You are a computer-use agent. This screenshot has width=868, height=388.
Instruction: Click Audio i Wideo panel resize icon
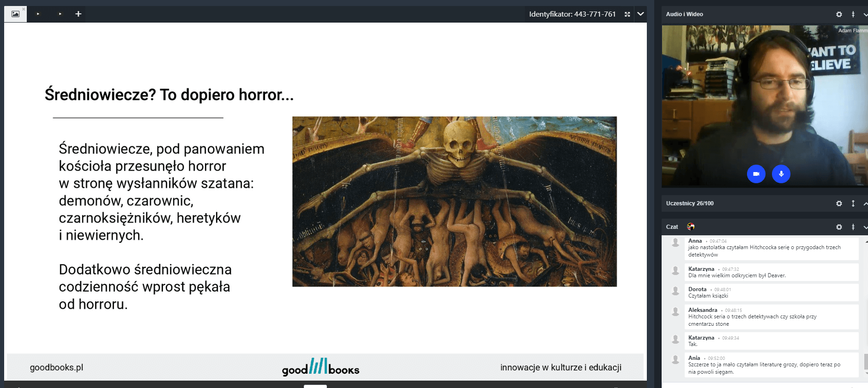853,14
